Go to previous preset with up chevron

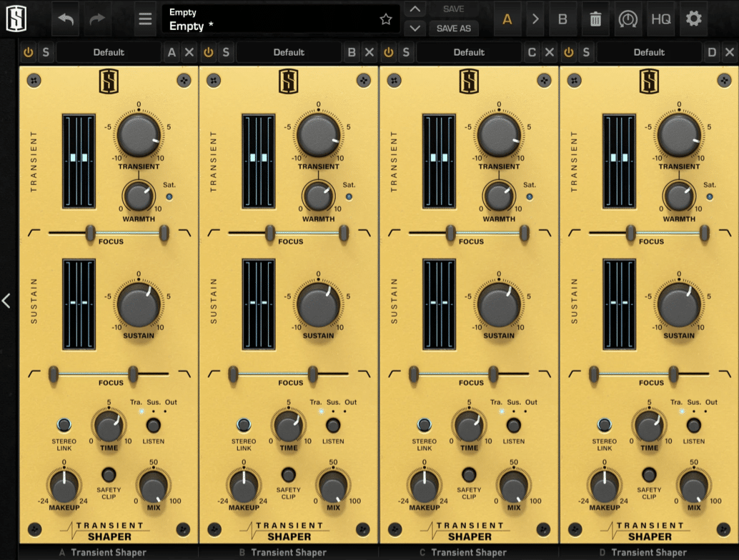(x=415, y=9)
